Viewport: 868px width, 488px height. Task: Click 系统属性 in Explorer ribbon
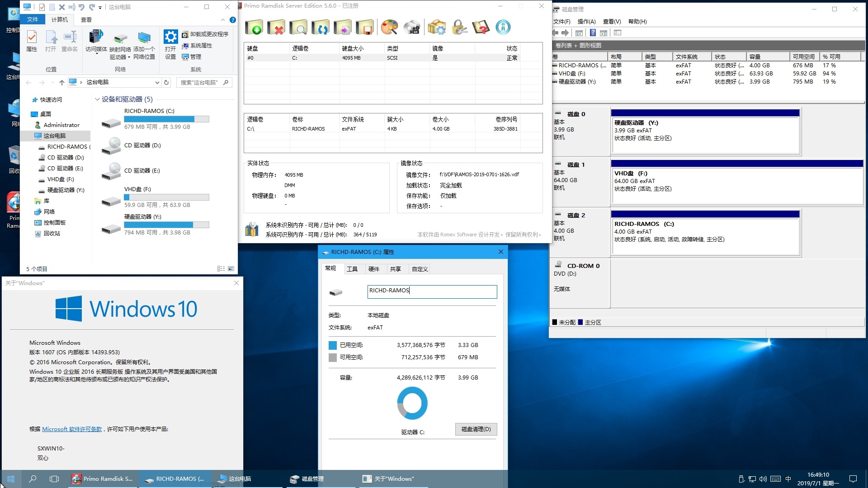click(x=197, y=46)
